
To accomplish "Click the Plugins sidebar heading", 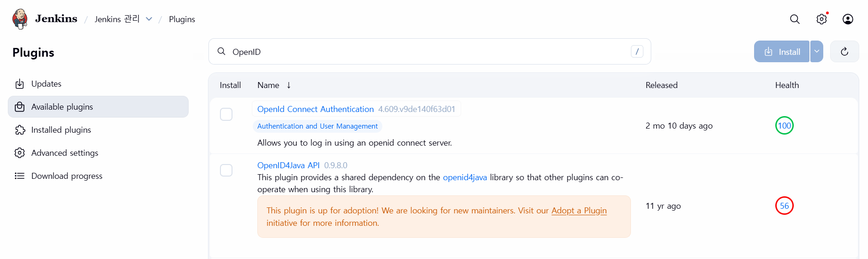I will (33, 53).
